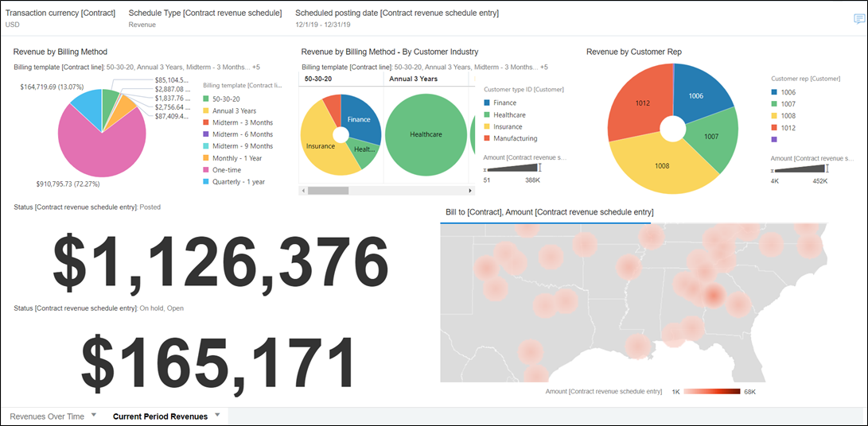The image size is (868, 426).
Task: Click the Transaction currency filter label
Action: click(x=60, y=14)
